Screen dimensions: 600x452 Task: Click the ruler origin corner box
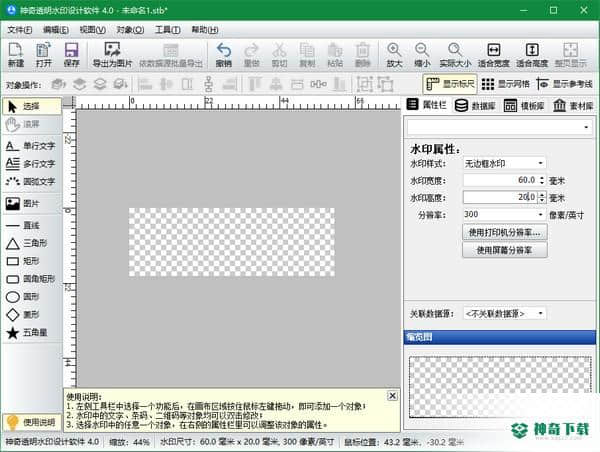click(69, 102)
